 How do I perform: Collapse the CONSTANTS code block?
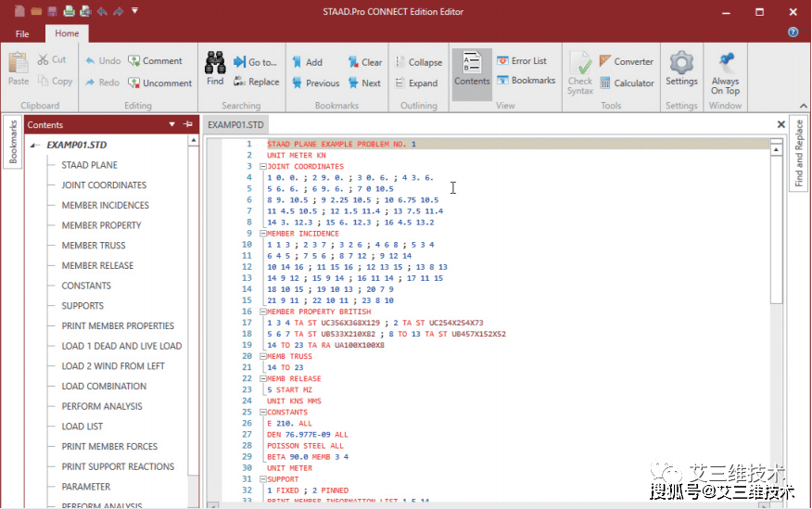262,413
